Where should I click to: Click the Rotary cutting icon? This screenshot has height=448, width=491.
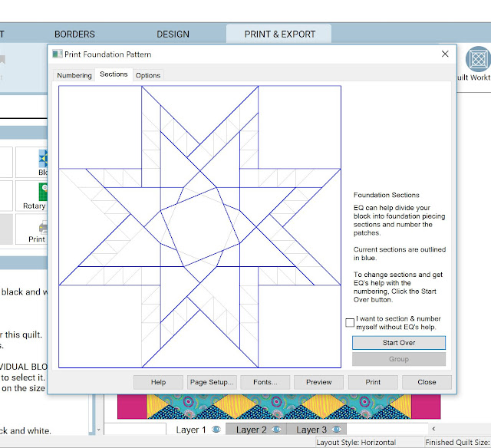coord(43,192)
